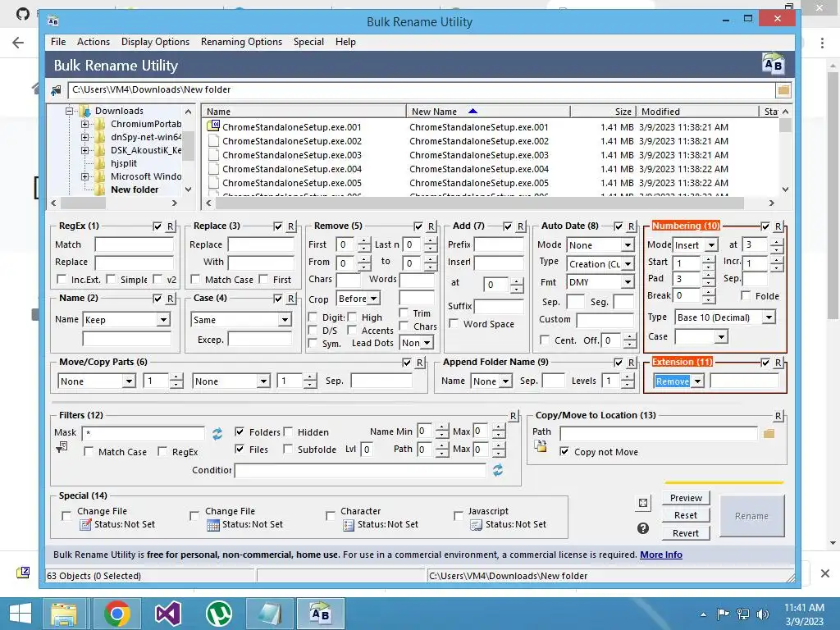
Task: Click the Filters Mask input field
Action: (144, 433)
